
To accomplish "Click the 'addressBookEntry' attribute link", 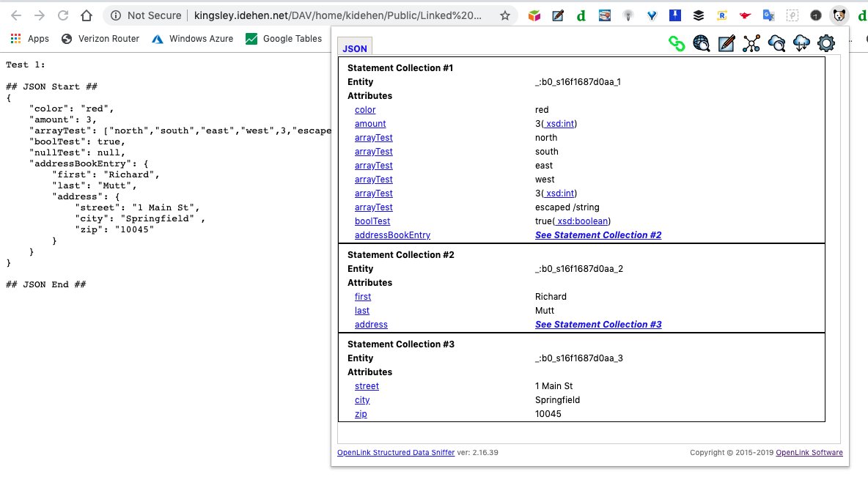I will [x=392, y=235].
